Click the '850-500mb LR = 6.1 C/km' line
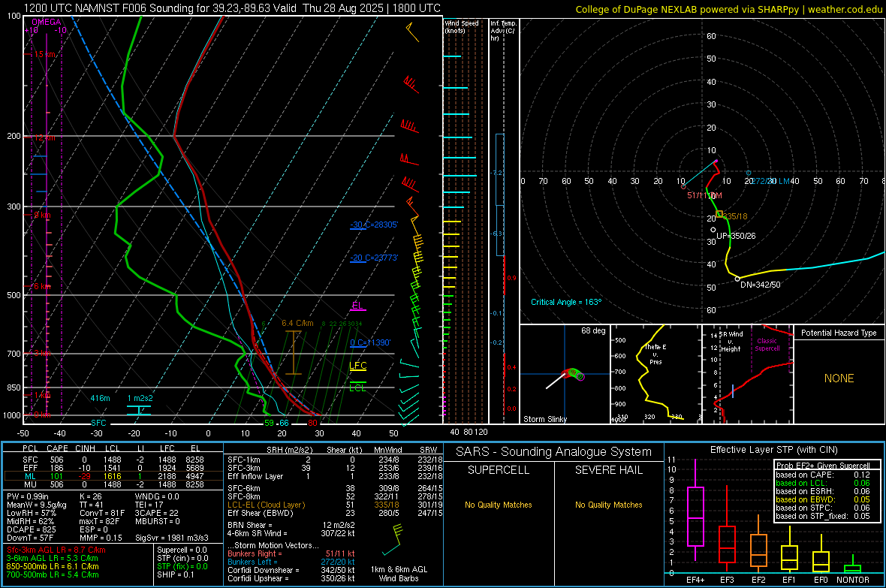The width and height of the screenshot is (886, 588). pos(53,566)
